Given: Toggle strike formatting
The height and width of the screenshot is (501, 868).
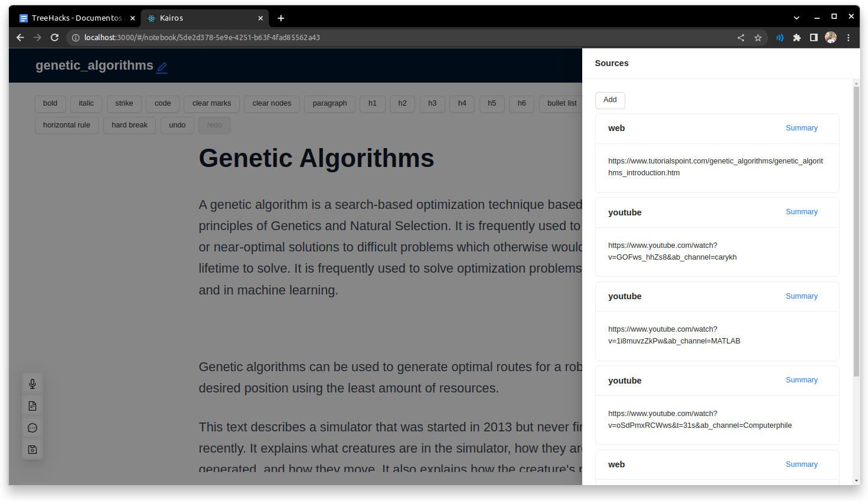Looking at the screenshot, I should click(124, 103).
